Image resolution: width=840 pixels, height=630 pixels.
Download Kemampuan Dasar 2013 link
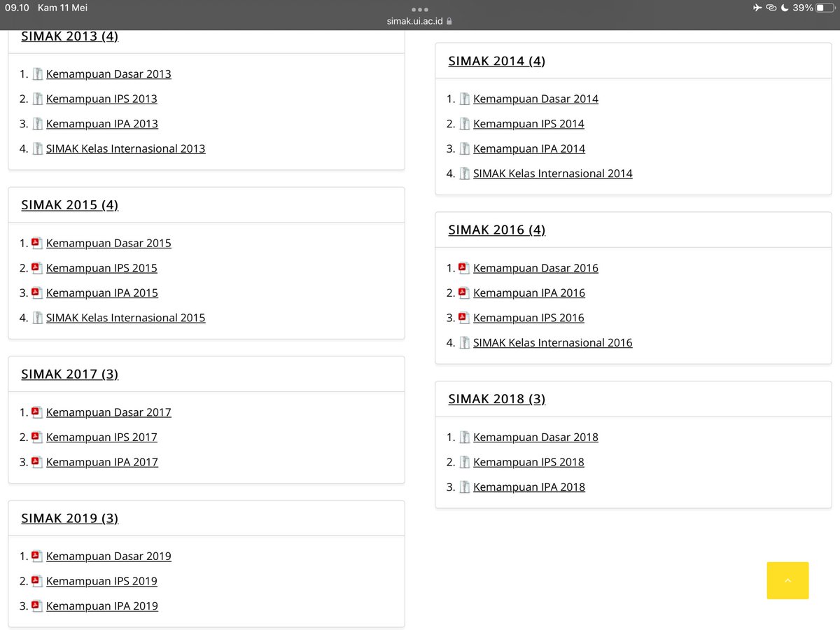pos(108,74)
